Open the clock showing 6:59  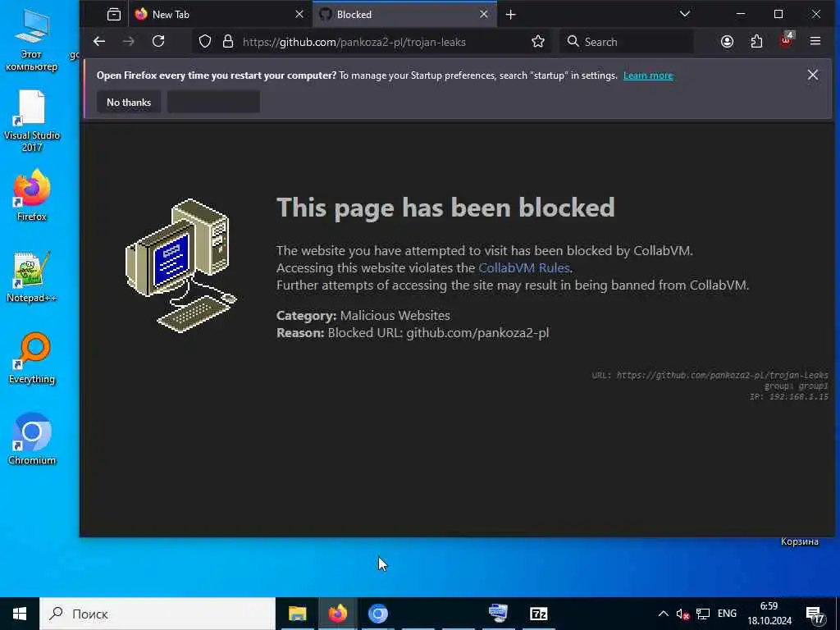coord(769,614)
